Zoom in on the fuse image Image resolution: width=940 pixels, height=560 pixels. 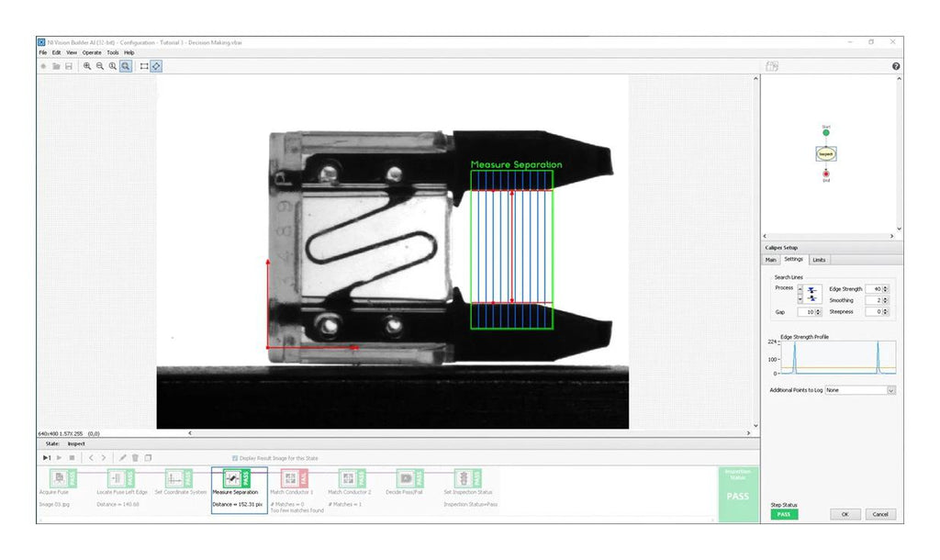[x=87, y=66]
